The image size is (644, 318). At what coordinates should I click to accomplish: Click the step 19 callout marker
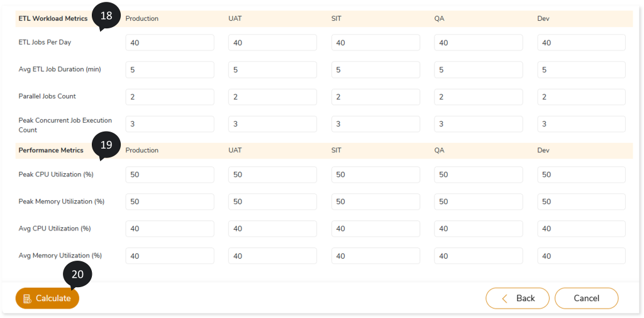click(106, 145)
